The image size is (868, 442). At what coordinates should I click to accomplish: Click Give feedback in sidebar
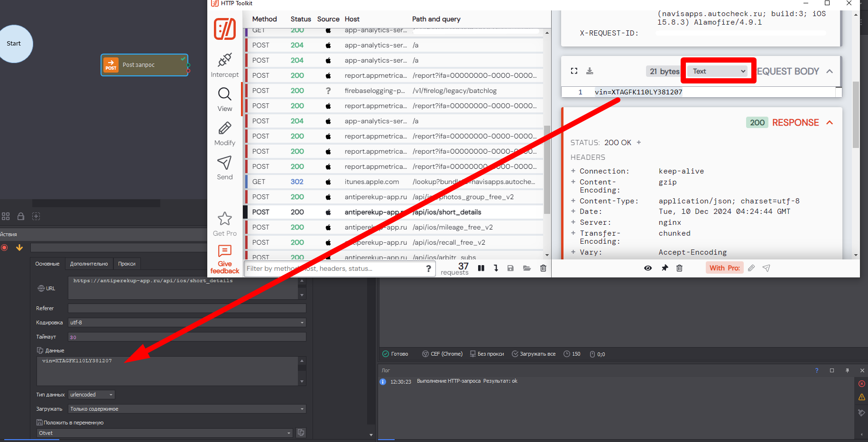pyautogui.click(x=224, y=259)
